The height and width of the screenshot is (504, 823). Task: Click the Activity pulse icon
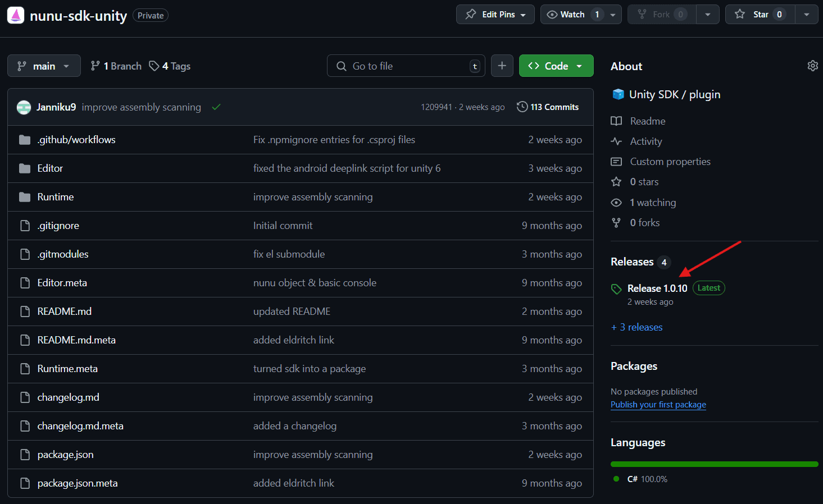pos(616,141)
